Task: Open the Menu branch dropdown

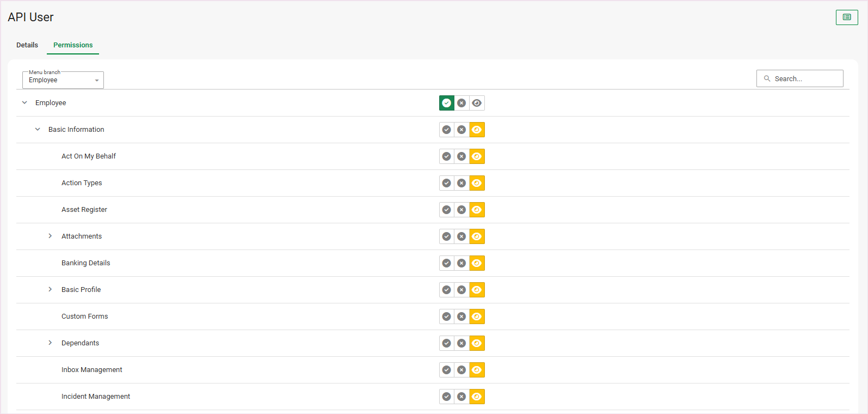Action: (x=63, y=80)
